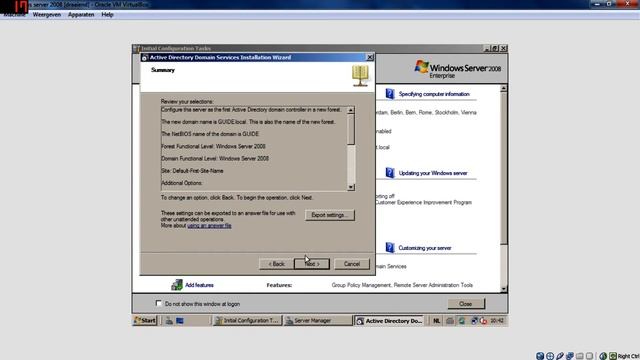Click the 'Additional Options:' line in the summary
This screenshot has width=640, height=360.
click(182, 183)
